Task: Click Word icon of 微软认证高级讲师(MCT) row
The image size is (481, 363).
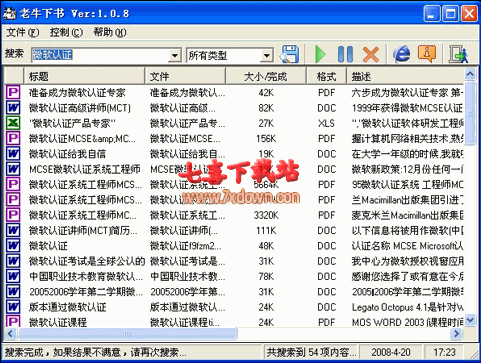Action: (x=13, y=108)
